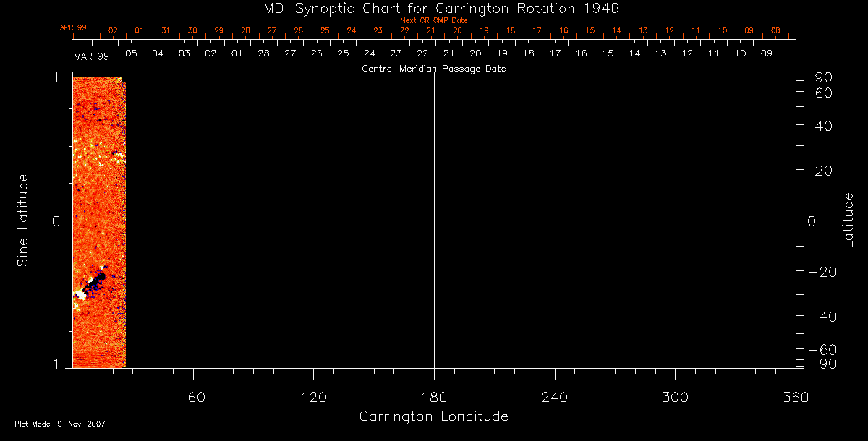The image size is (868, 441).
Task: Click the 'Sine Latitude' left axis label
Action: point(23,220)
